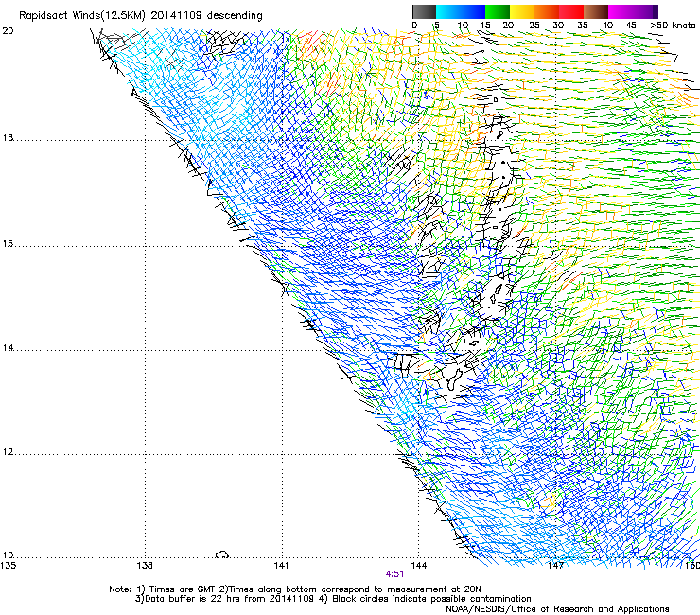Viewport: 700px width, 615px height.
Task: Select the brown 35-40 knots legend segment
Action: point(596,11)
